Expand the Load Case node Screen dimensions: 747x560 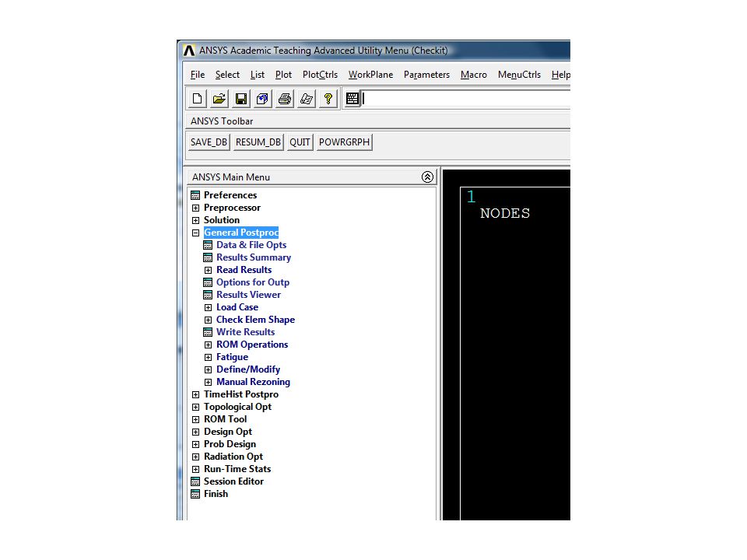(x=209, y=308)
